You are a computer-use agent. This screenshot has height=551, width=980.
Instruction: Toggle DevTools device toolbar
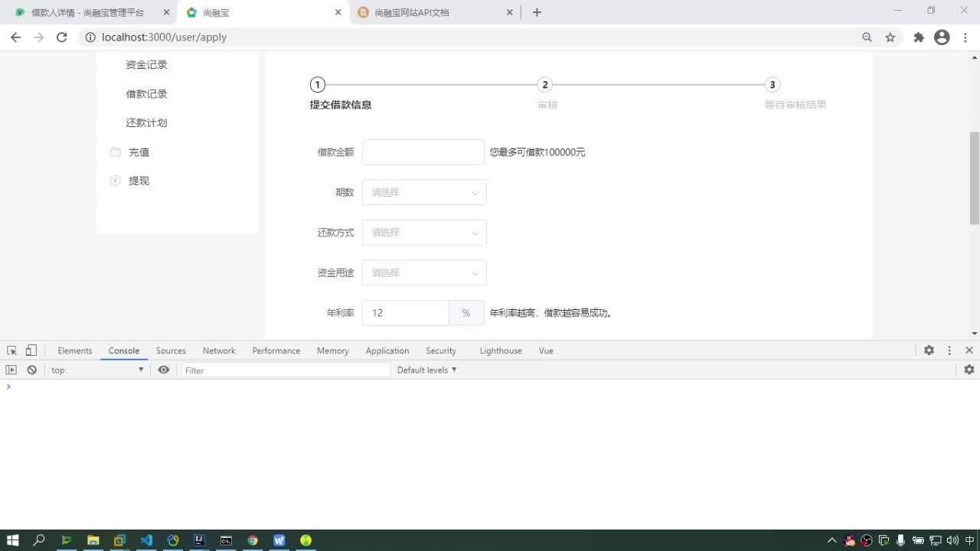pyautogui.click(x=31, y=350)
